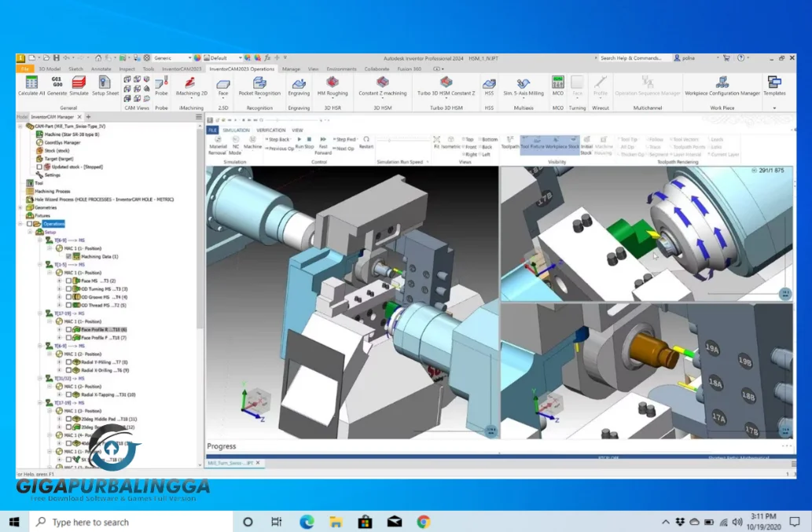Switch to the 3D Model tab

[x=50, y=68]
